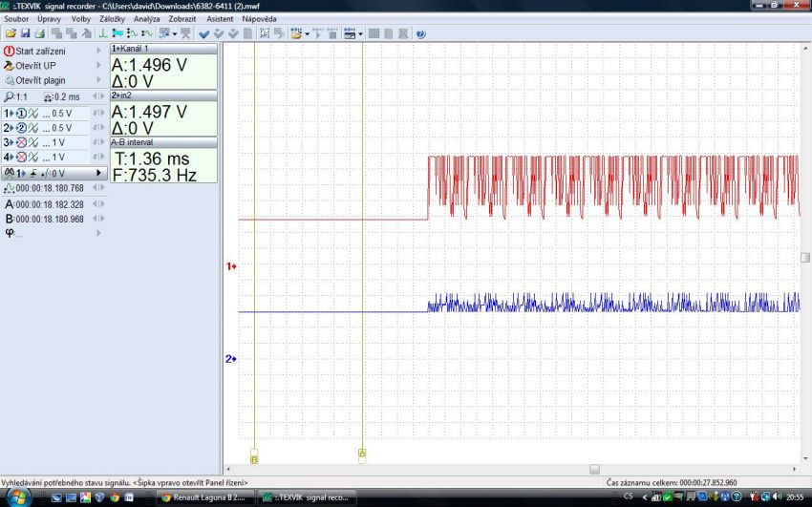812x507 pixels.
Task: Open the Úpravy menu
Action: click(x=49, y=19)
